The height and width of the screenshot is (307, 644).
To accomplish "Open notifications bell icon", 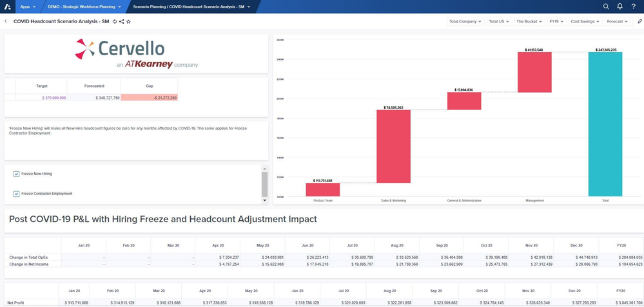I will 620,6.
